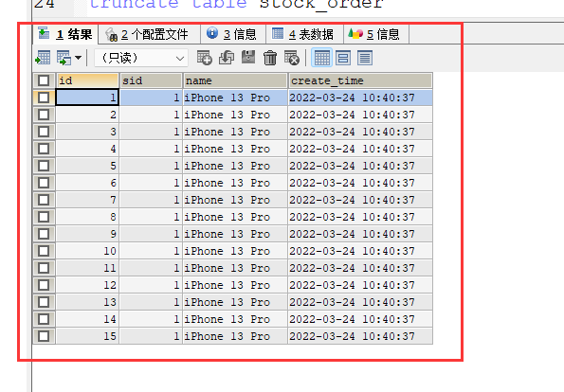
Task: Check the checkbox for row id 12
Action: click(x=44, y=285)
